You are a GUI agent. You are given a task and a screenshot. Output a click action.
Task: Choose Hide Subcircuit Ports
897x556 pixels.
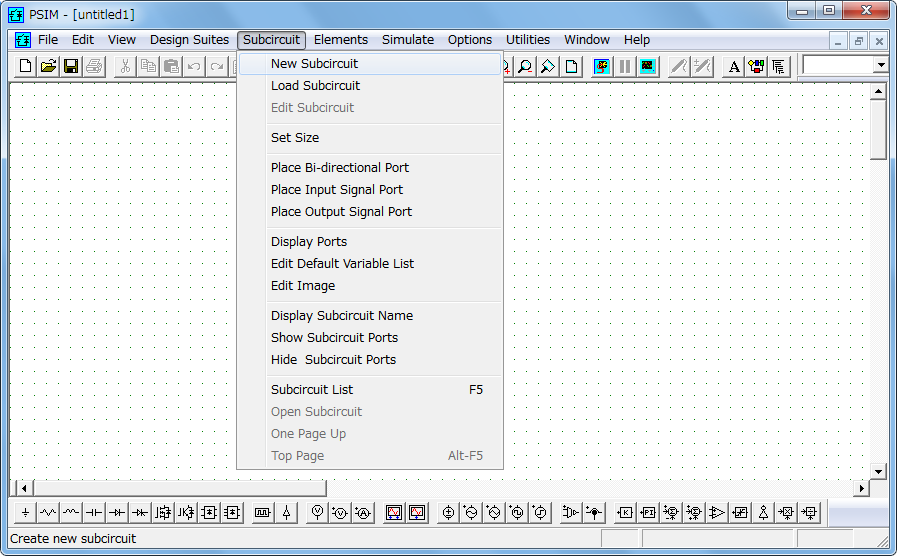(370, 360)
